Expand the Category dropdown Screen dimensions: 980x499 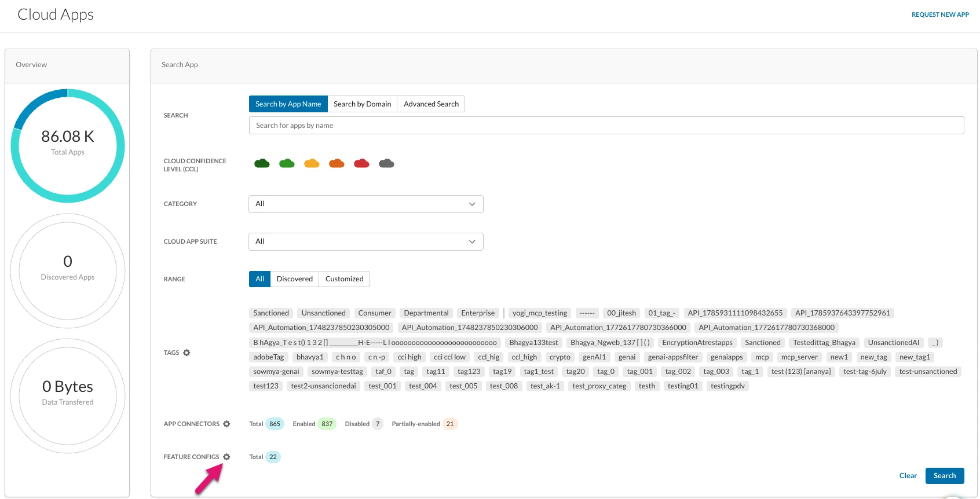coord(366,204)
